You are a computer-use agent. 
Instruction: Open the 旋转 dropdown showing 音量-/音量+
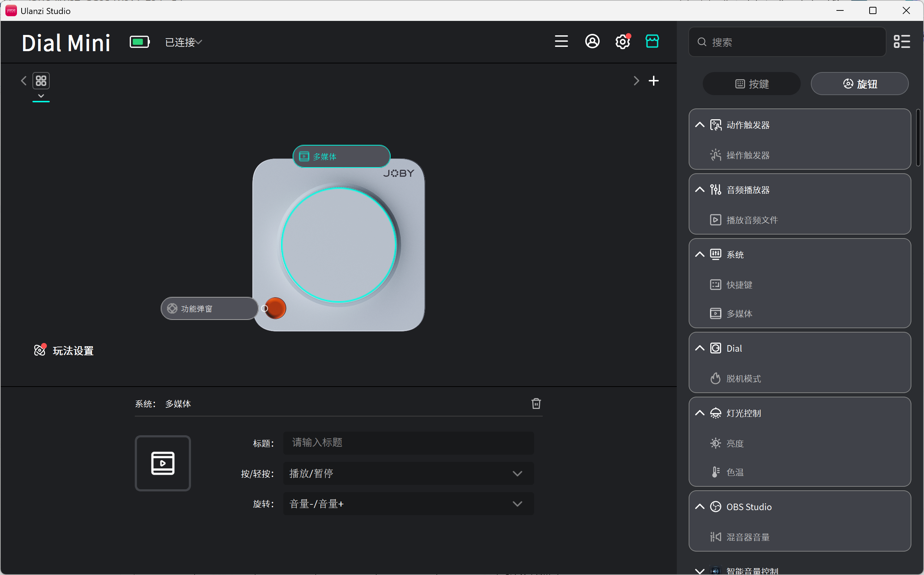click(x=409, y=504)
